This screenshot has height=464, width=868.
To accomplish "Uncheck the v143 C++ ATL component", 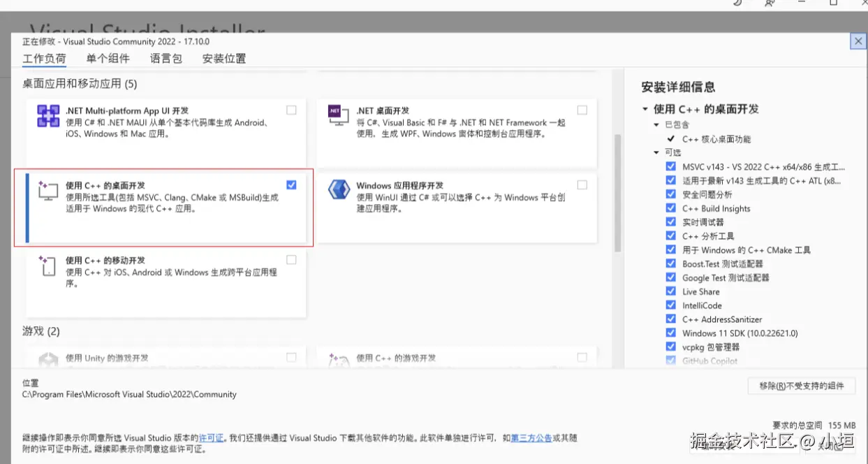I will [x=671, y=180].
